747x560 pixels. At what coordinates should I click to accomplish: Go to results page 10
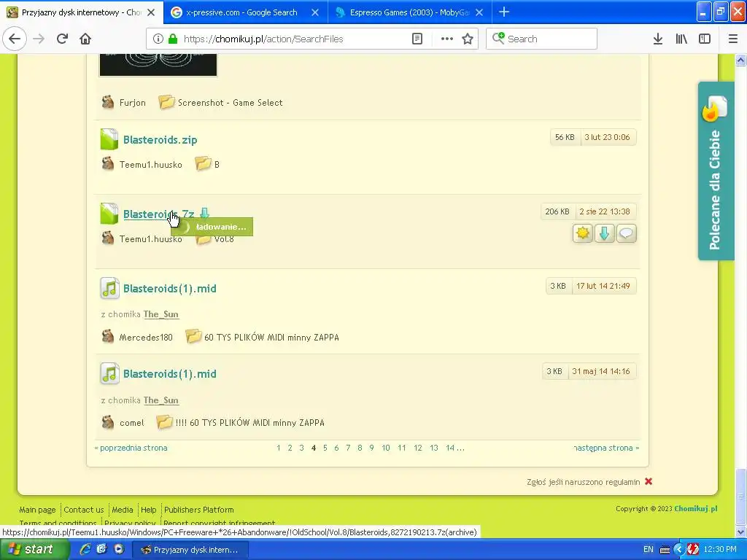[x=386, y=448]
